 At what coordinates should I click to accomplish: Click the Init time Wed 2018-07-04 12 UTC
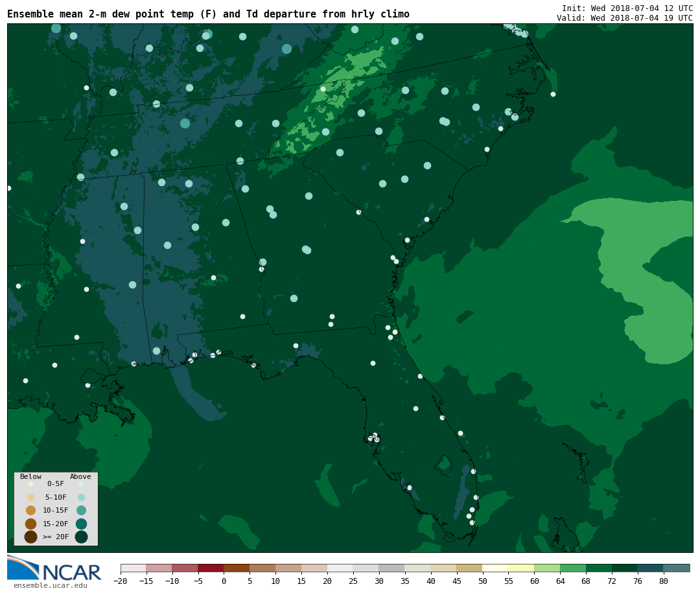point(627,8)
